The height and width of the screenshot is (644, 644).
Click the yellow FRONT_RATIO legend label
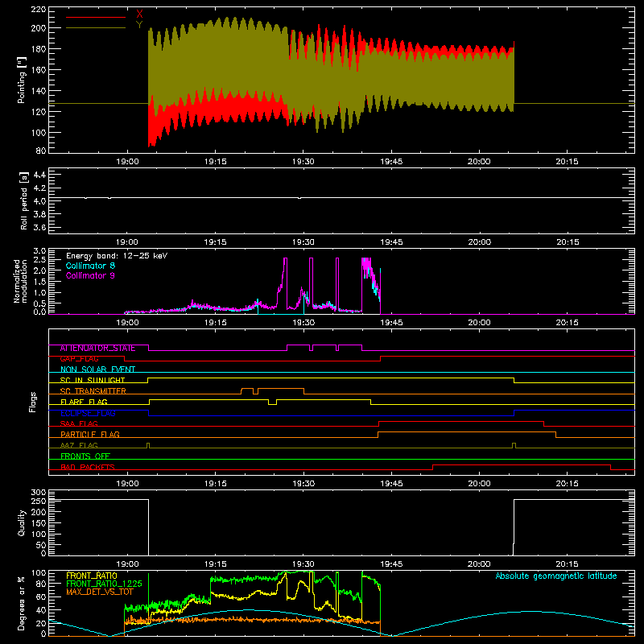point(92,576)
